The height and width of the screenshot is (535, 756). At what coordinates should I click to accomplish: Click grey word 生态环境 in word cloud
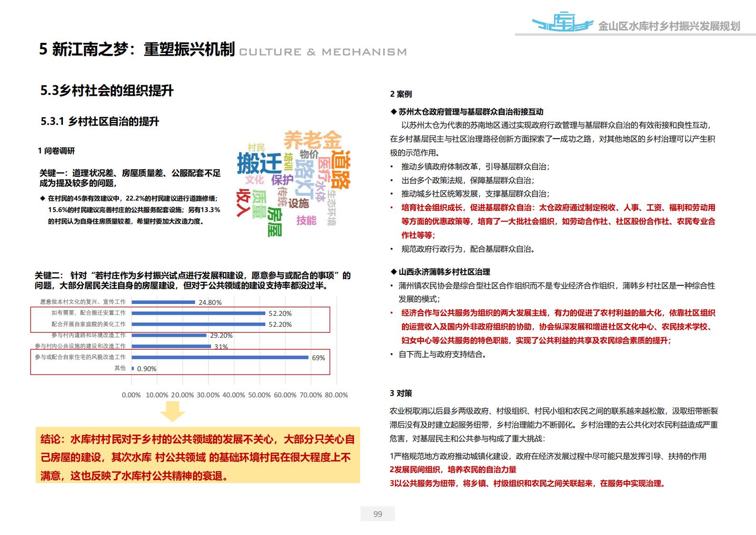click(332, 208)
